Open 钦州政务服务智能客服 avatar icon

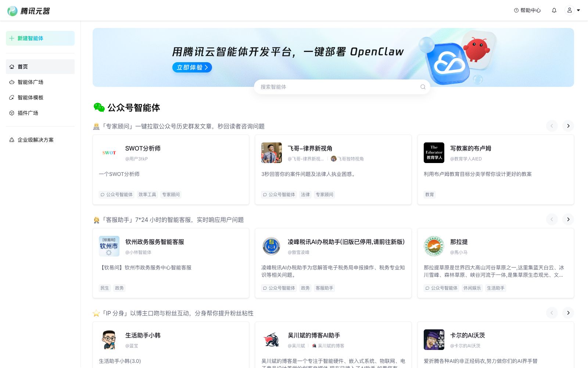click(109, 246)
